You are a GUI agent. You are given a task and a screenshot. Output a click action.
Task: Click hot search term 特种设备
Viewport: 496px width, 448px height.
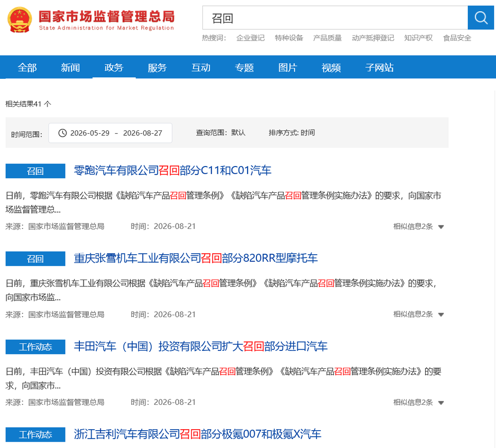(x=289, y=38)
